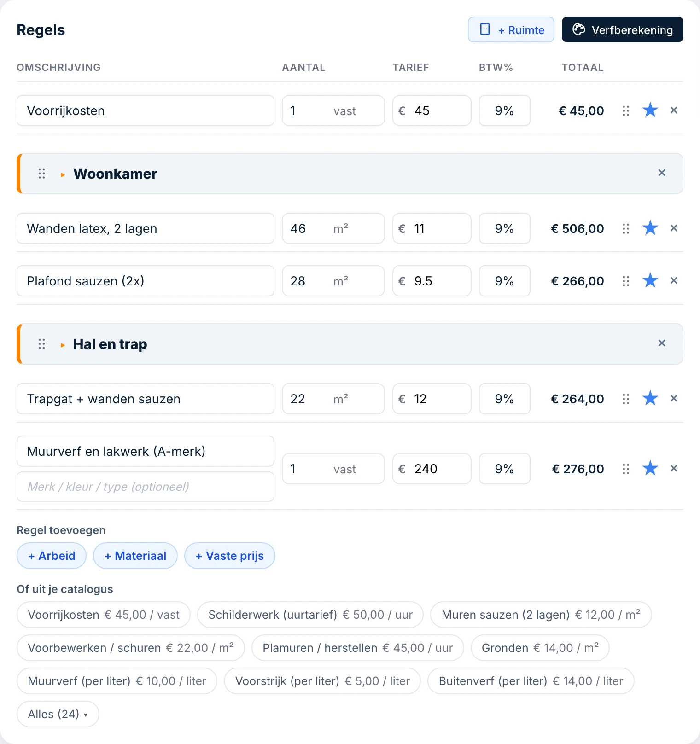The height and width of the screenshot is (744, 700).
Task: Add catalogue item Voorstrijk (per liter)
Action: 322,681
